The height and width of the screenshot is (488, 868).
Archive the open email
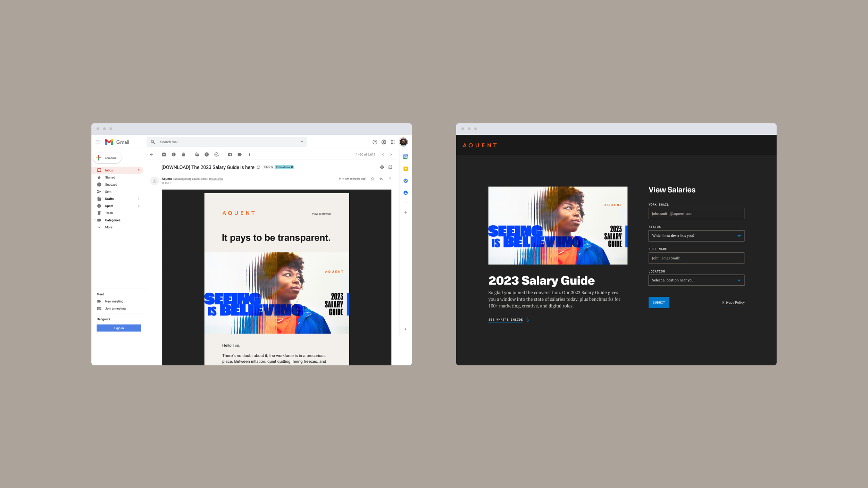164,154
